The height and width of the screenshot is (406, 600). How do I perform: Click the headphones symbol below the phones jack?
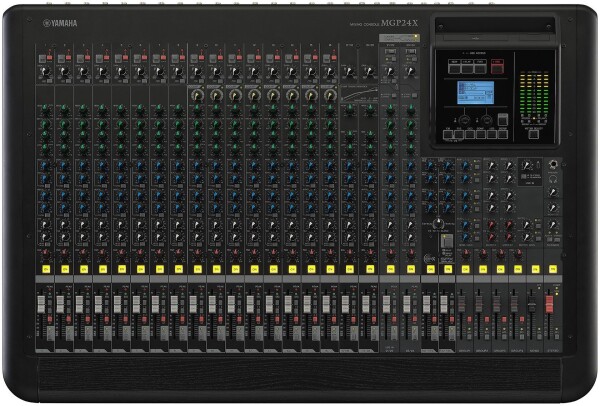(x=553, y=178)
